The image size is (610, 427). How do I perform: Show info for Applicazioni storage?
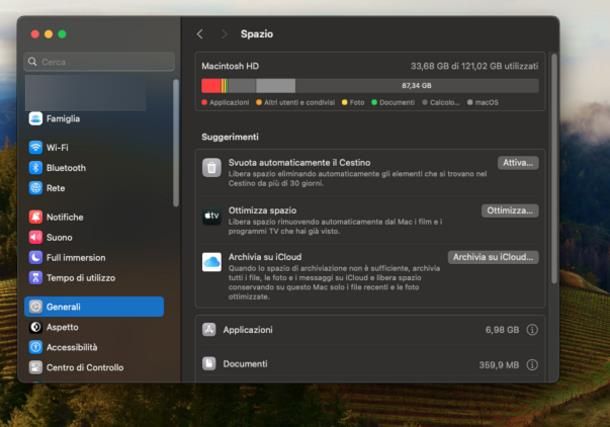pos(532,330)
